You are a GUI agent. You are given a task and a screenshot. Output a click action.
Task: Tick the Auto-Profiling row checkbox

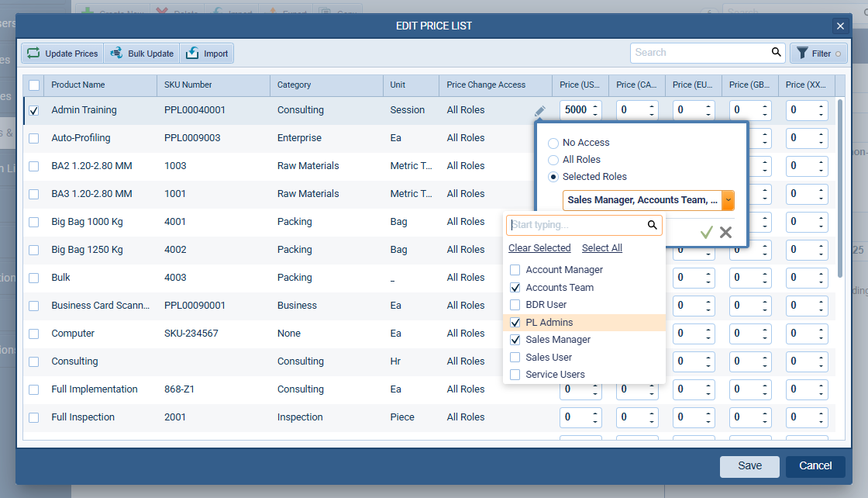click(33, 138)
